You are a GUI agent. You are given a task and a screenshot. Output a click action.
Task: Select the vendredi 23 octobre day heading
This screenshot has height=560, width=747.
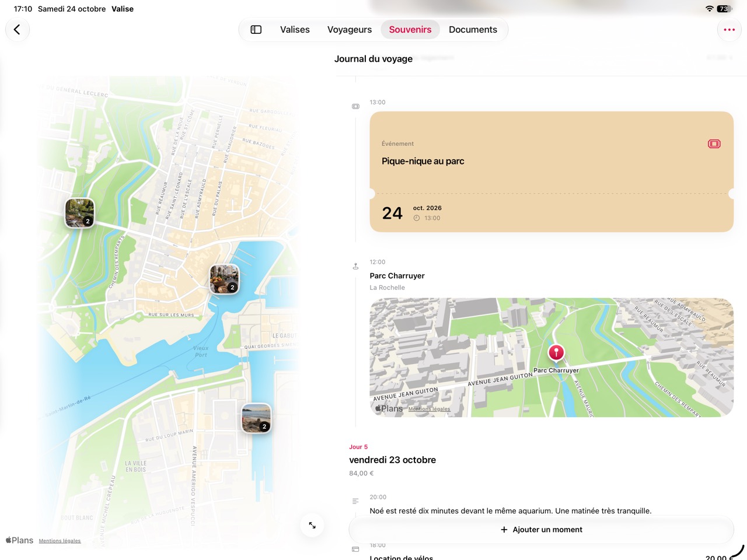tap(392, 460)
